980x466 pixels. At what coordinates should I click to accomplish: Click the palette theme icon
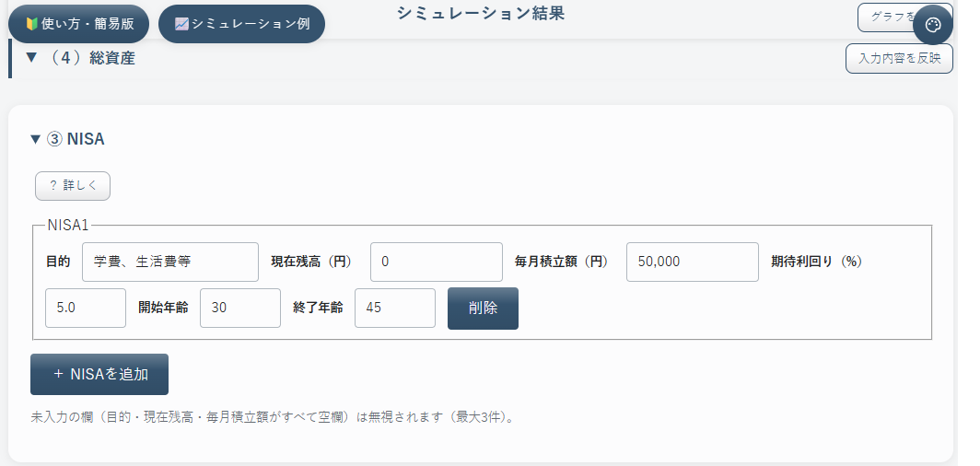(x=932, y=25)
